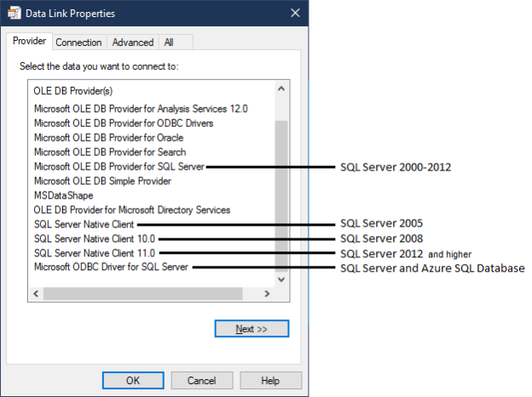Click the vertical scrollbar thumb in provider list
Screen dimensions: 532x397
pyautogui.click(x=281, y=196)
